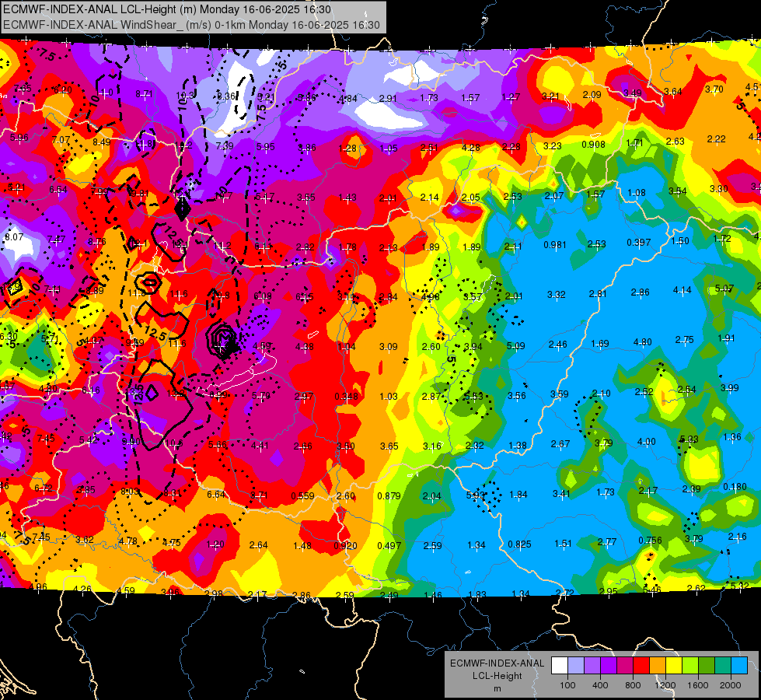This screenshot has height=700, width=761.
Task: Click the wind shear value 2.81
Action: pyautogui.click(x=598, y=293)
